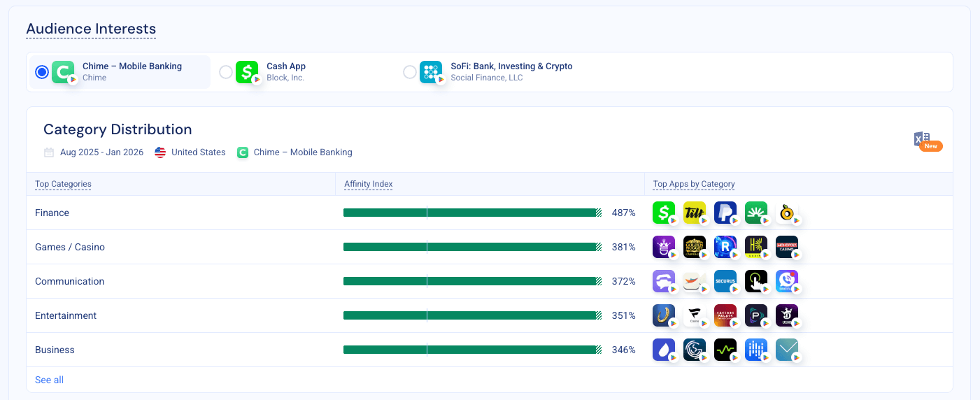980x400 pixels.
Task: Click the Top Categories column header
Action: point(63,184)
